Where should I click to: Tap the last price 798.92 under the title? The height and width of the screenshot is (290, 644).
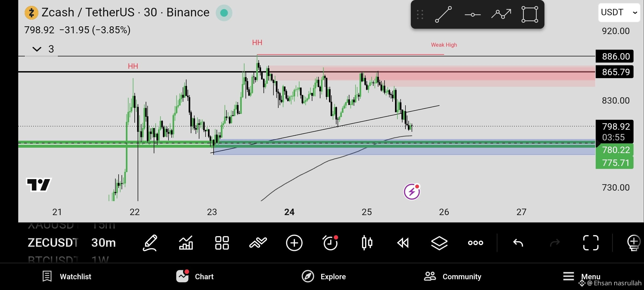(x=39, y=30)
